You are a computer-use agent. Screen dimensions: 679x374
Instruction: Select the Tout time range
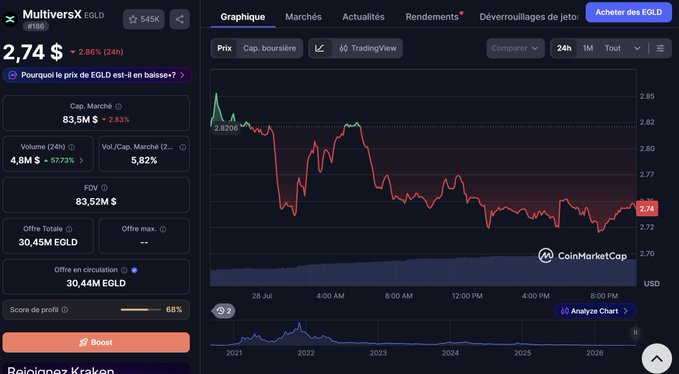pyautogui.click(x=613, y=48)
